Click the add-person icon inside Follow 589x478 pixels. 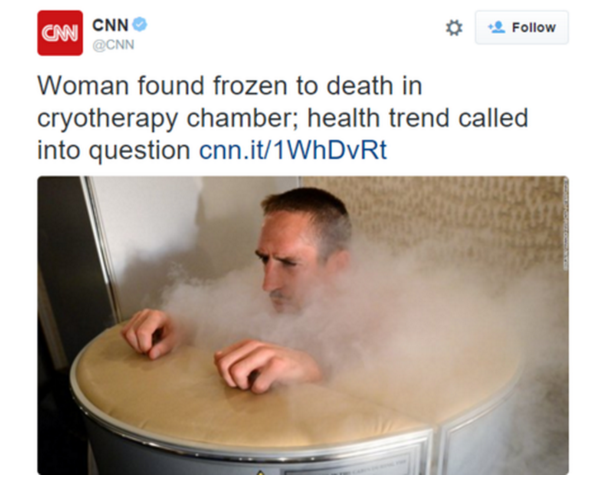497,27
